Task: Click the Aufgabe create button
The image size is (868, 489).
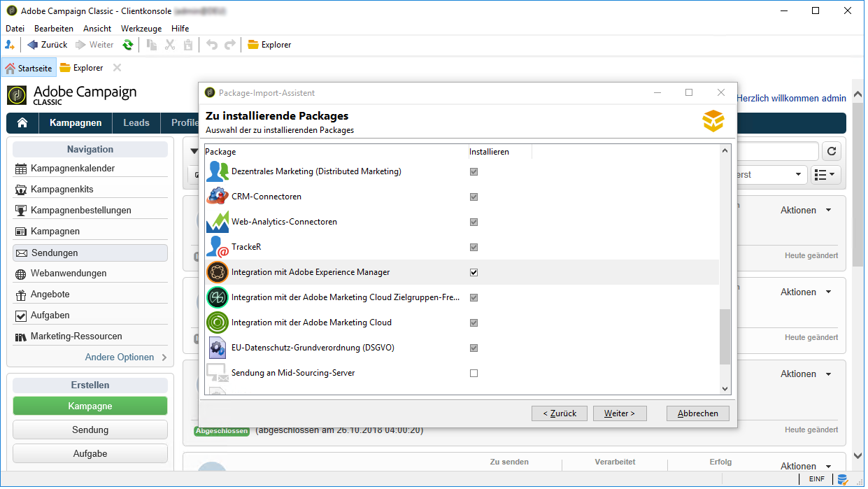Action: coord(90,453)
